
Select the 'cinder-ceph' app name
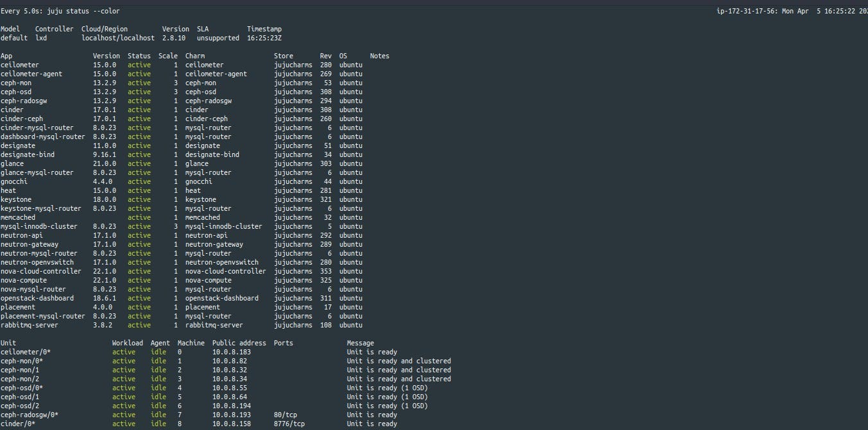[22, 119]
